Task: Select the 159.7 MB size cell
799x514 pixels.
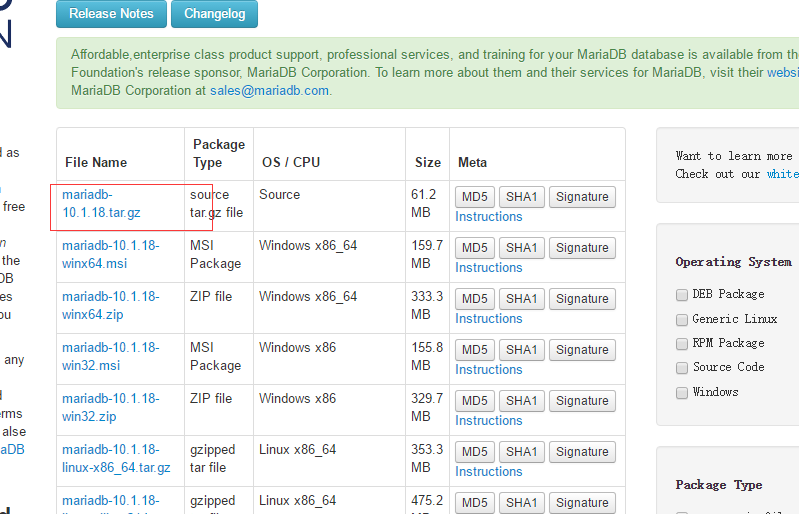Action: 427,255
